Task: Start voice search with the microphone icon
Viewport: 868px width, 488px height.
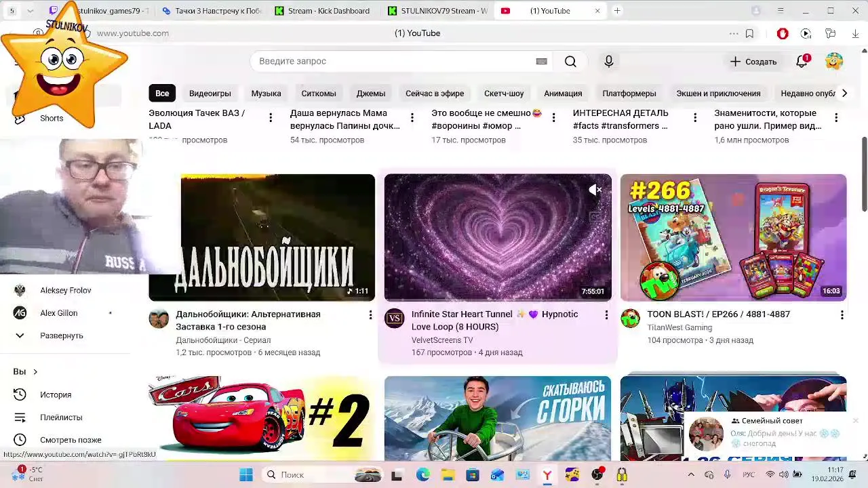Action: [x=609, y=62]
